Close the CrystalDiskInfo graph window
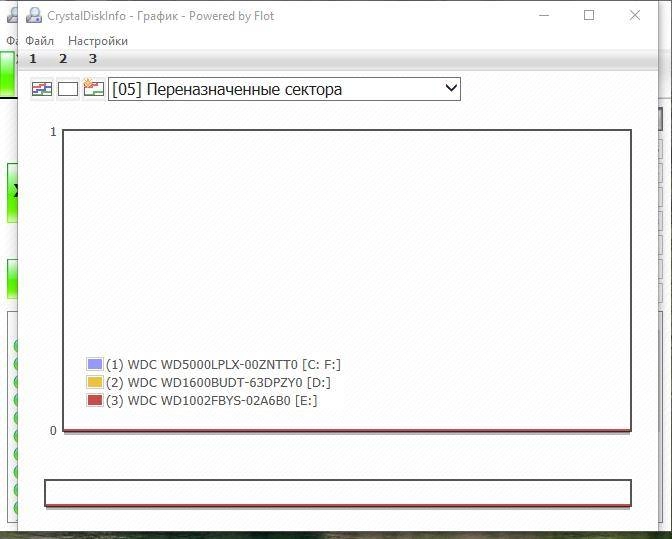The width and height of the screenshot is (672, 539). pyautogui.click(x=635, y=15)
